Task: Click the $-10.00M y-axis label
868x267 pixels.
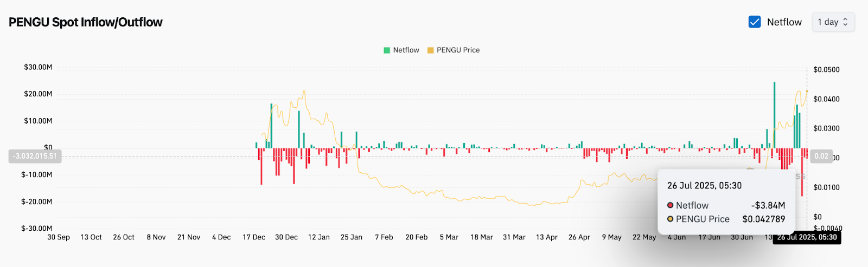Action: [37, 174]
